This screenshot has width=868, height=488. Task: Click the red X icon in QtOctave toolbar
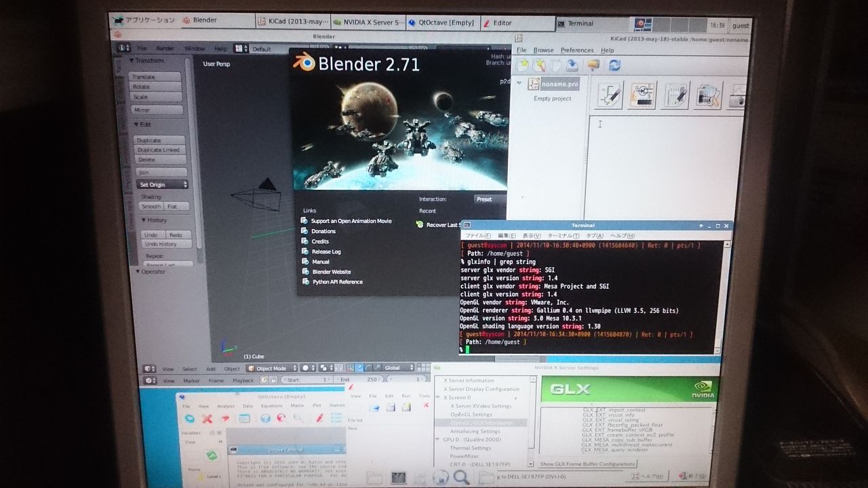[208, 418]
